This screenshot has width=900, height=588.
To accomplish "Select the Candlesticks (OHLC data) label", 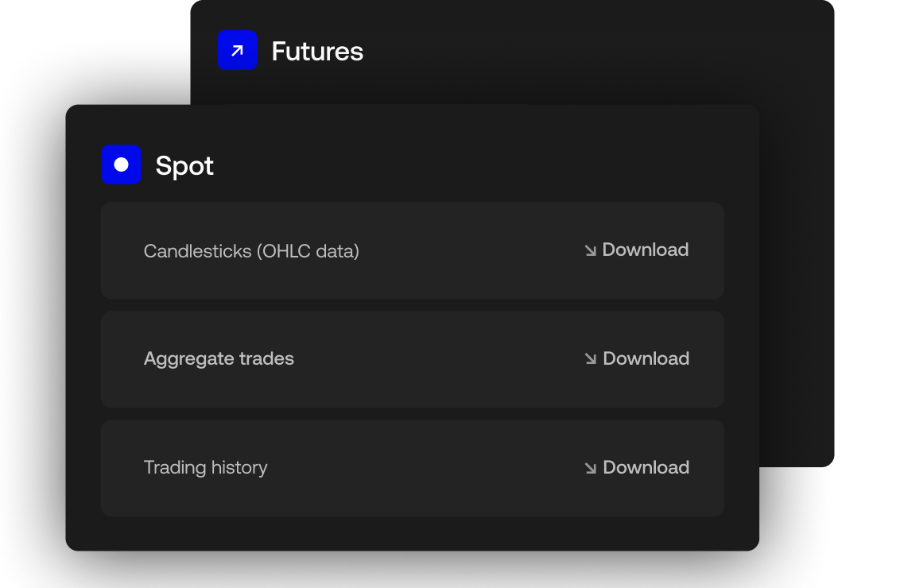I will coord(251,250).
